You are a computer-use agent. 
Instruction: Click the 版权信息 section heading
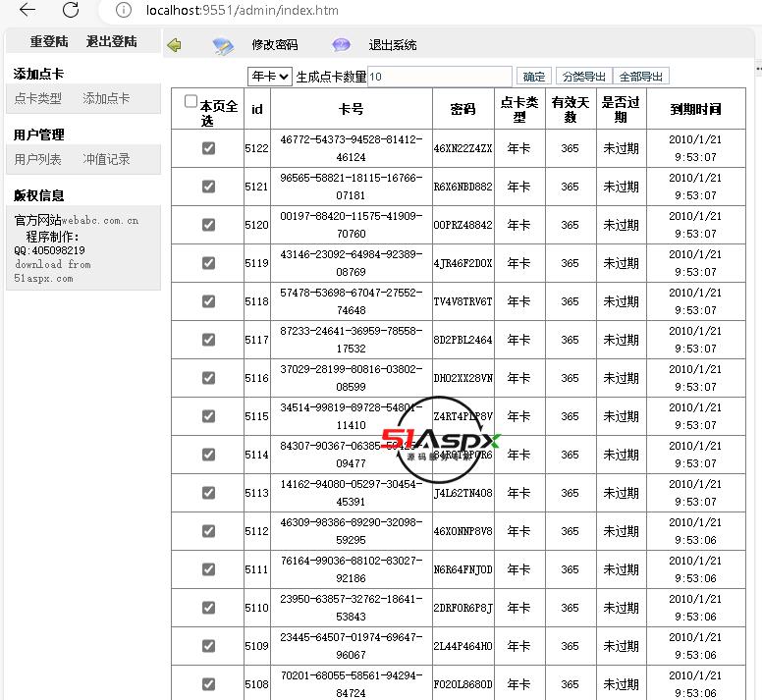click(38, 195)
